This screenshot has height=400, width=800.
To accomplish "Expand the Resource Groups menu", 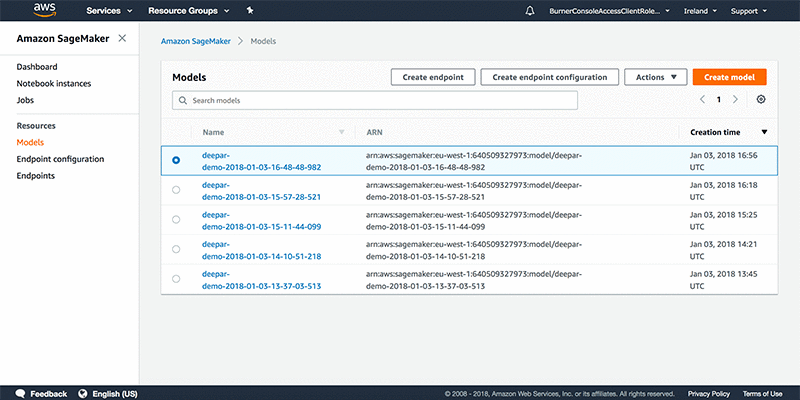I will point(189,11).
